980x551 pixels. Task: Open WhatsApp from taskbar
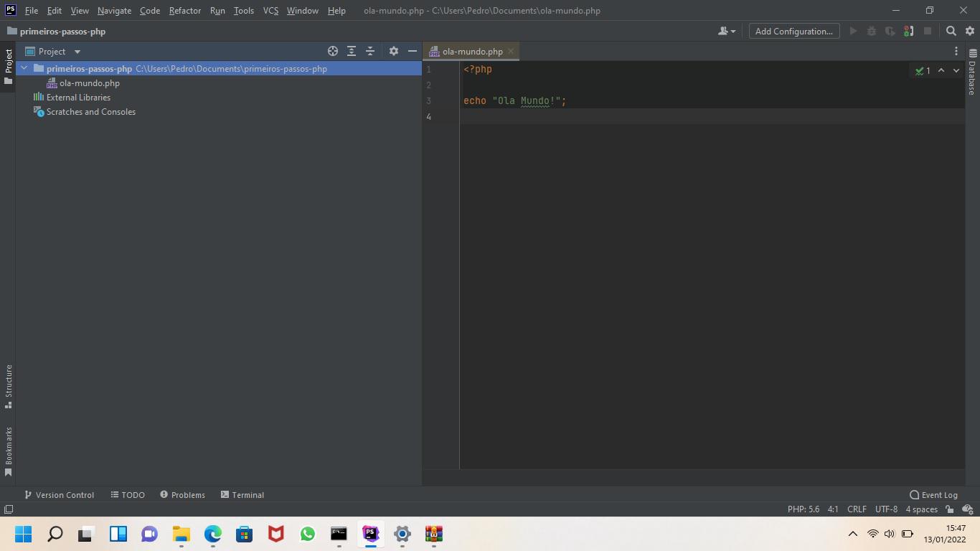pyautogui.click(x=308, y=534)
